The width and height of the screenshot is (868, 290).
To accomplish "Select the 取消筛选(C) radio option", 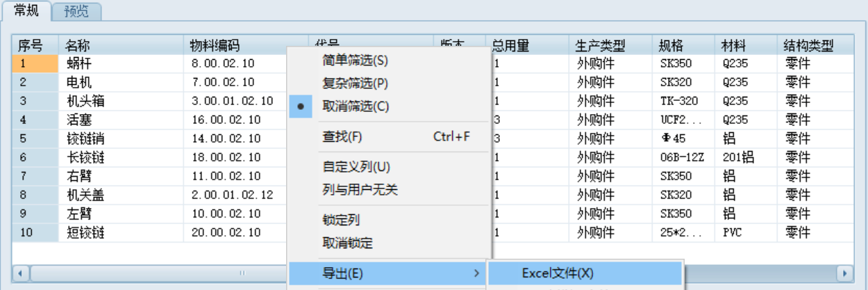I will 355,106.
